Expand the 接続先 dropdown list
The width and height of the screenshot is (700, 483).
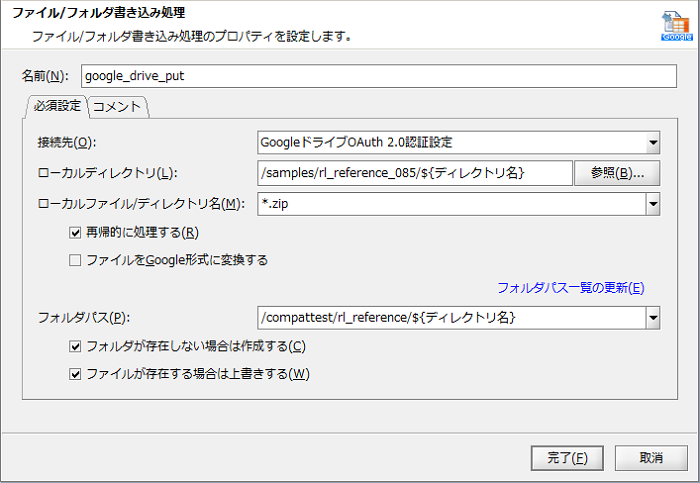(x=652, y=142)
